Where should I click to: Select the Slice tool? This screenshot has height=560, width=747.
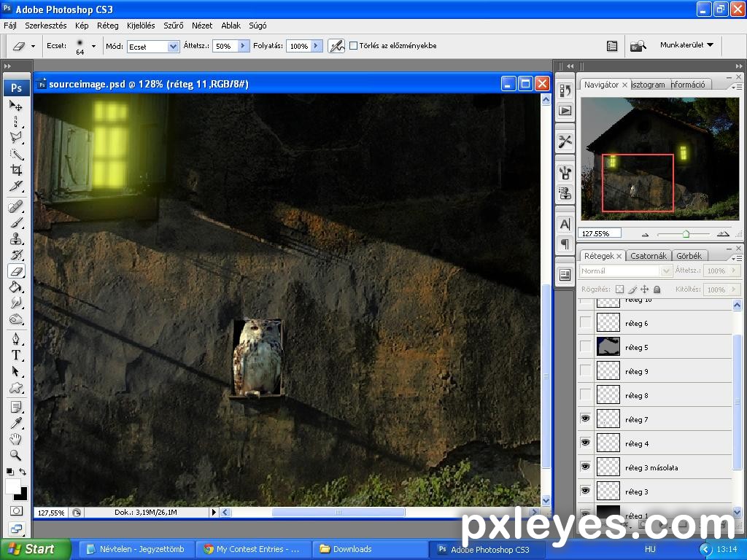coord(16,186)
